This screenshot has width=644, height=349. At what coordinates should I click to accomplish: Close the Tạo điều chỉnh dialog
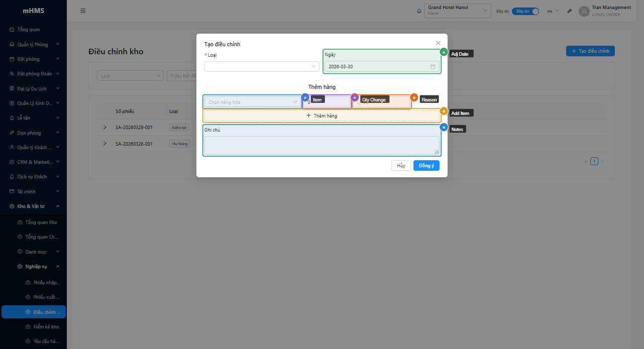tap(438, 43)
